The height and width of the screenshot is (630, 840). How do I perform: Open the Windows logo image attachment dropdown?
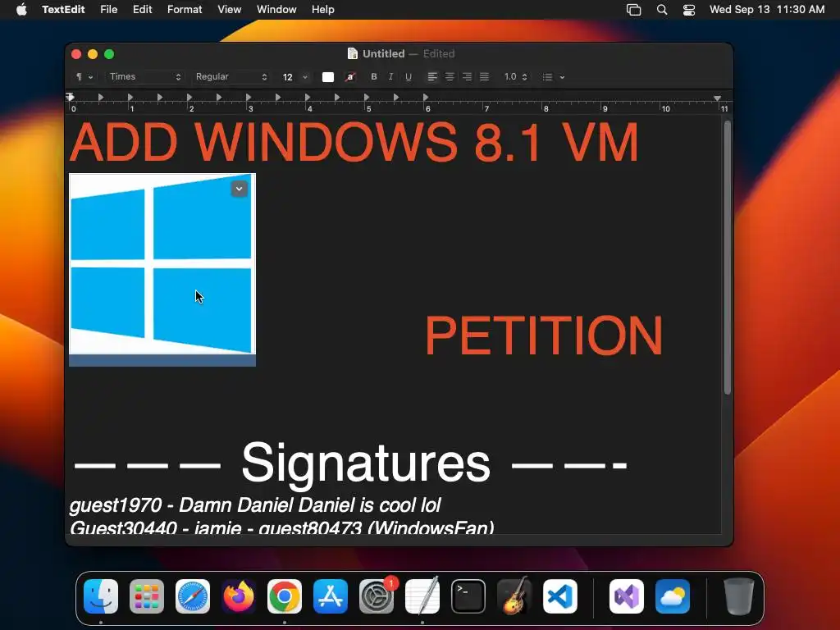239,189
